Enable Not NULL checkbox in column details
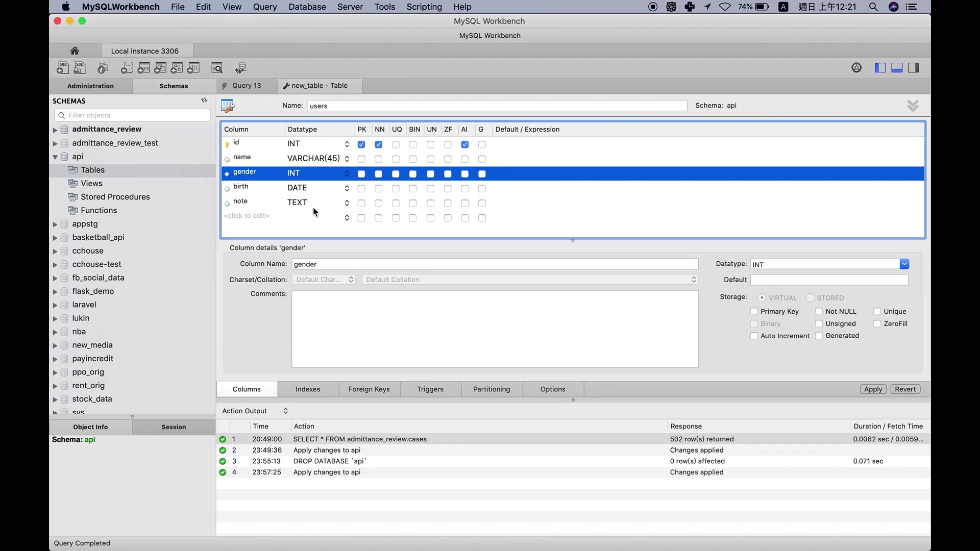The image size is (980, 551). pos(819,312)
